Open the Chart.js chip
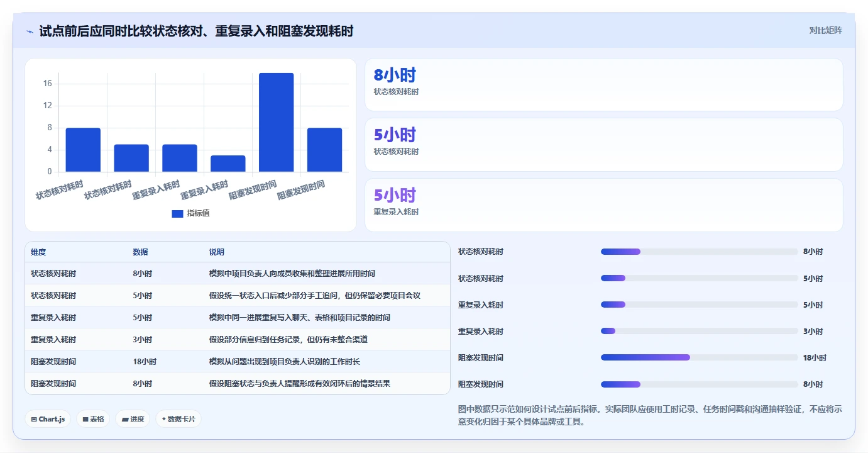Screen dimensions: 868x453 point(48,419)
